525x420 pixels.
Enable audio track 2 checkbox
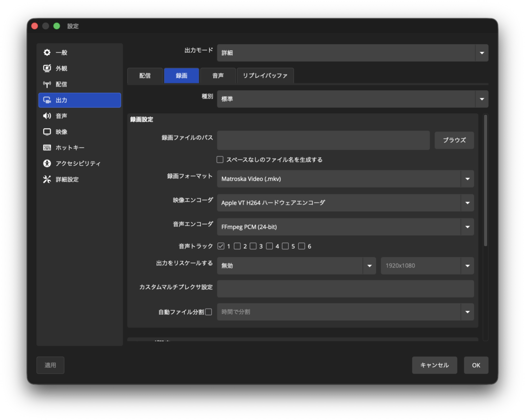click(x=237, y=246)
